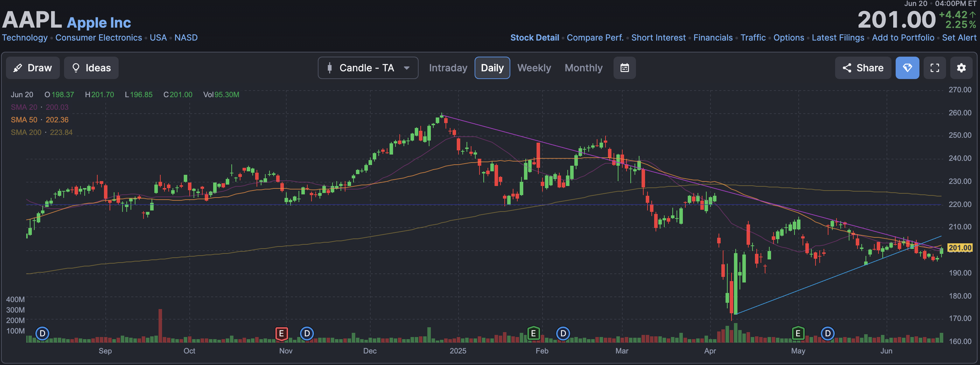Image resolution: width=980 pixels, height=365 pixels.
Task: Open the Draw tools button
Action: 33,68
